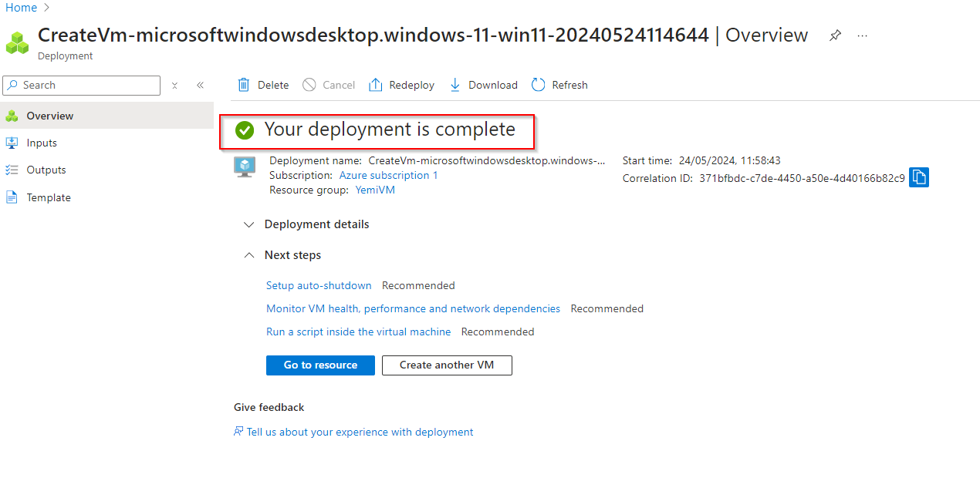Open the Inputs menu item

(42, 143)
